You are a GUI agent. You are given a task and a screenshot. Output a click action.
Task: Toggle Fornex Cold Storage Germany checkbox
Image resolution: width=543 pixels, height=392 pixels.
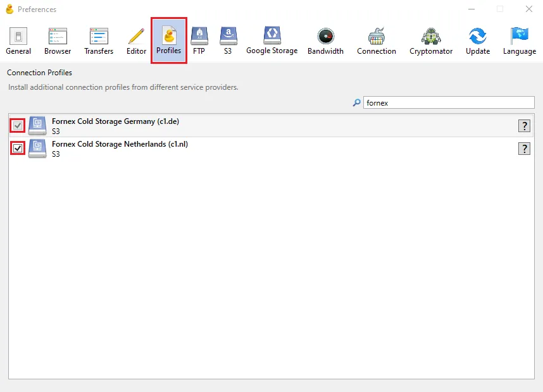click(18, 126)
